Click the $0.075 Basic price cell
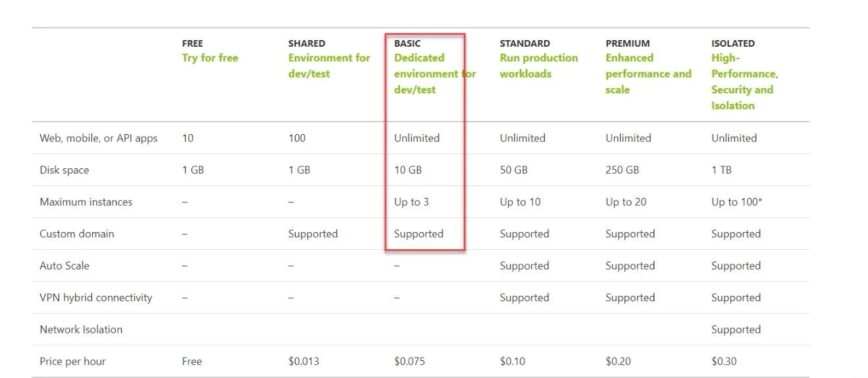Screen dimensions: 868x378 coord(408,362)
